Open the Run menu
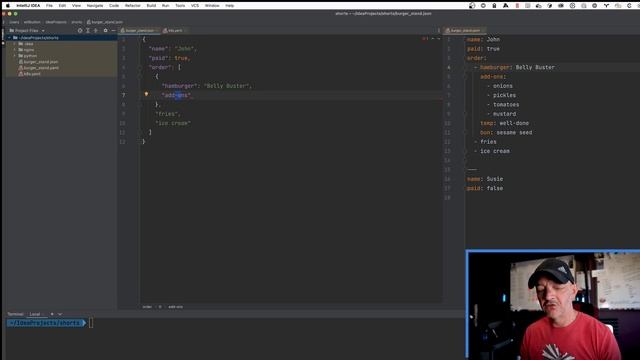Viewport: 640px width, 360px height. click(165, 6)
